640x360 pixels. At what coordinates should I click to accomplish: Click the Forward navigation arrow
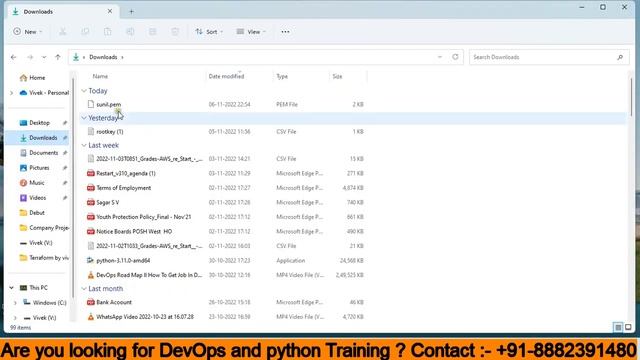(x=30, y=57)
